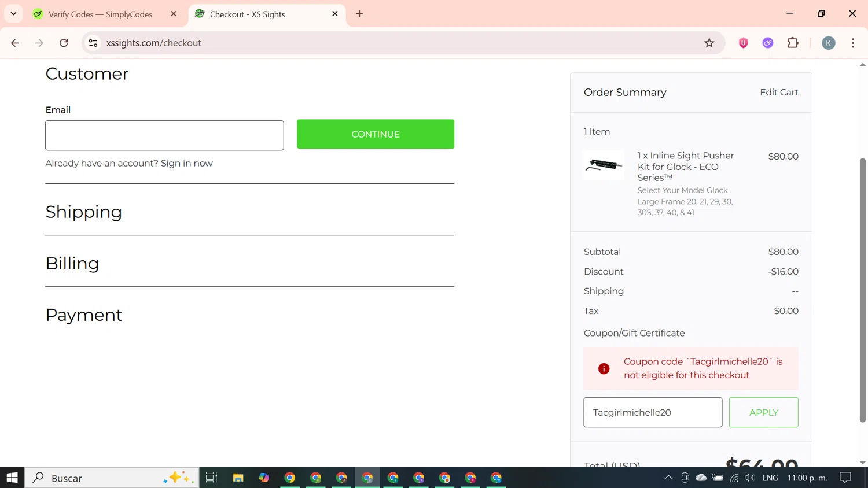
Task: Open the Wi-Fi network tray icon
Action: [734, 478]
